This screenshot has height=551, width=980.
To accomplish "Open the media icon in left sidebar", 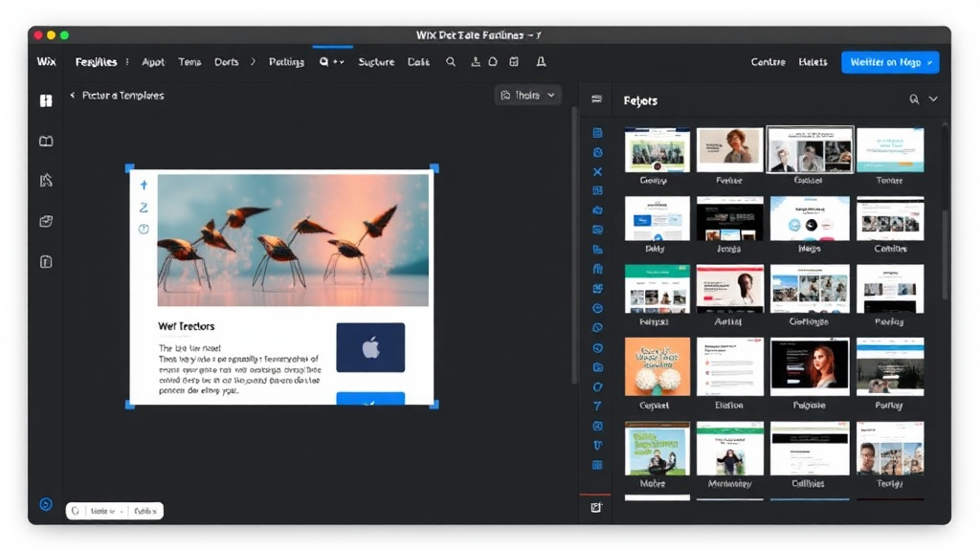I will tap(46, 221).
